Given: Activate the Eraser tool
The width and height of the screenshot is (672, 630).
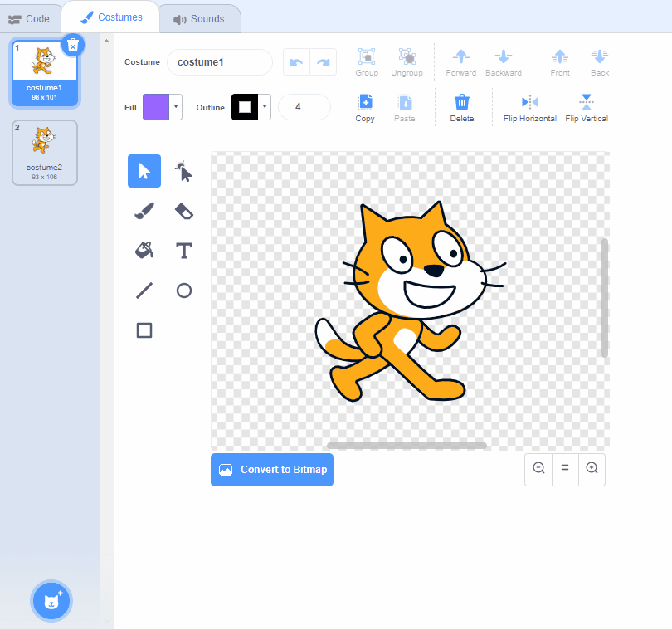Looking at the screenshot, I should pyautogui.click(x=184, y=211).
